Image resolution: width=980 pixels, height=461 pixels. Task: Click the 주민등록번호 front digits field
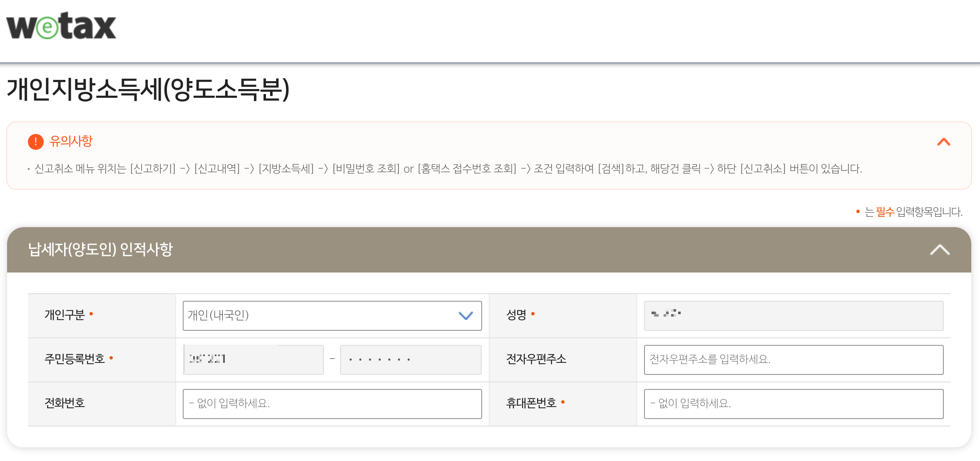click(253, 359)
